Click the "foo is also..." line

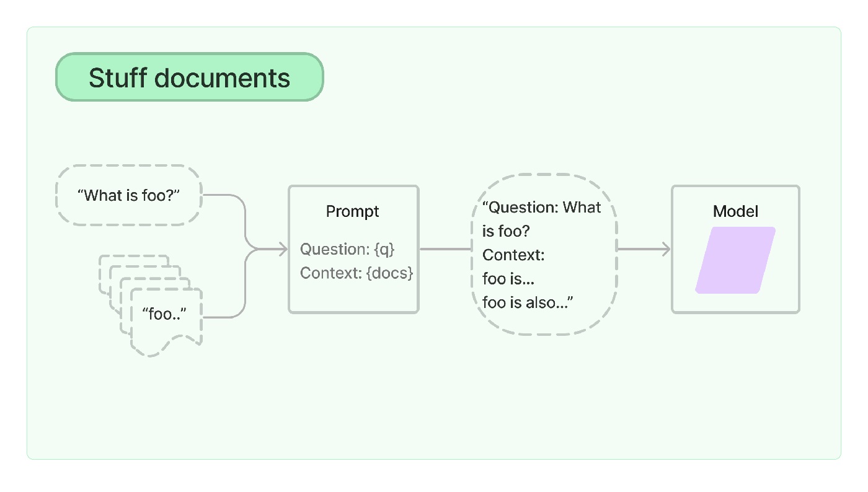(527, 302)
